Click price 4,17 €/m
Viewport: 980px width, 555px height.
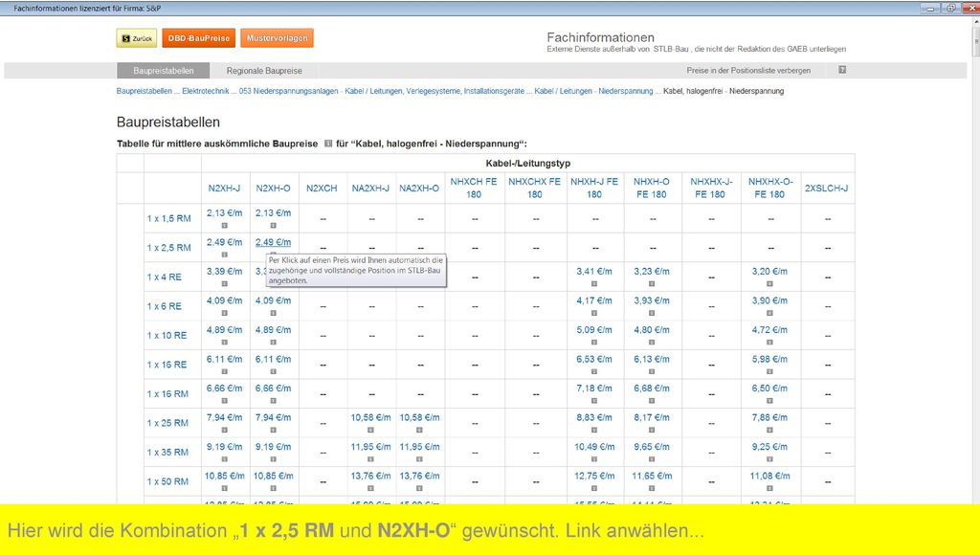pyautogui.click(x=594, y=301)
